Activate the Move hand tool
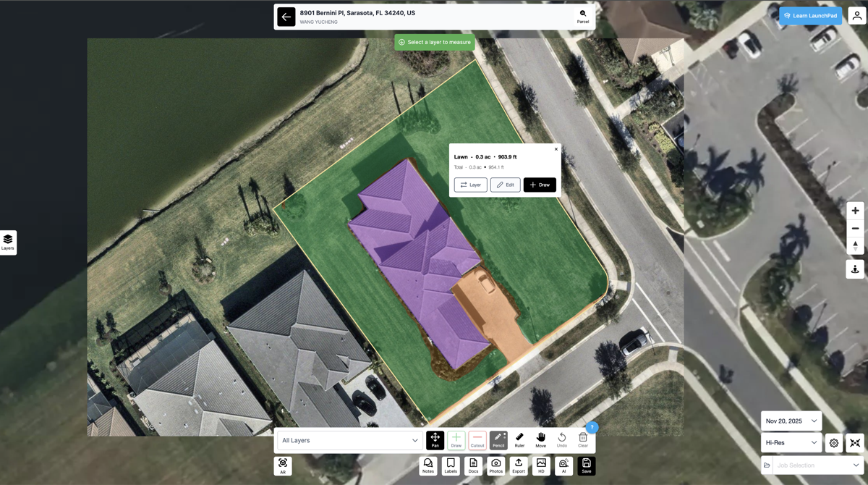The image size is (868, 485). click(540, 440)
